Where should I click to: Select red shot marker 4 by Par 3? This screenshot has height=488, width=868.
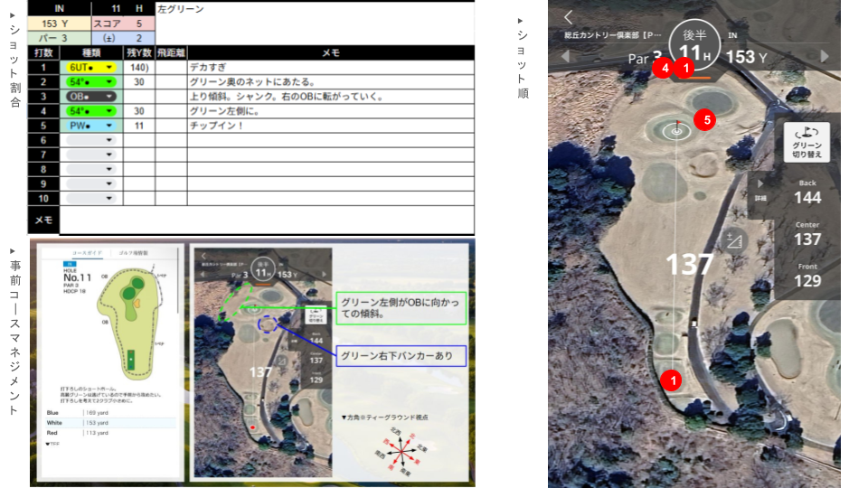pyautogui.click(x=665, y=68)
